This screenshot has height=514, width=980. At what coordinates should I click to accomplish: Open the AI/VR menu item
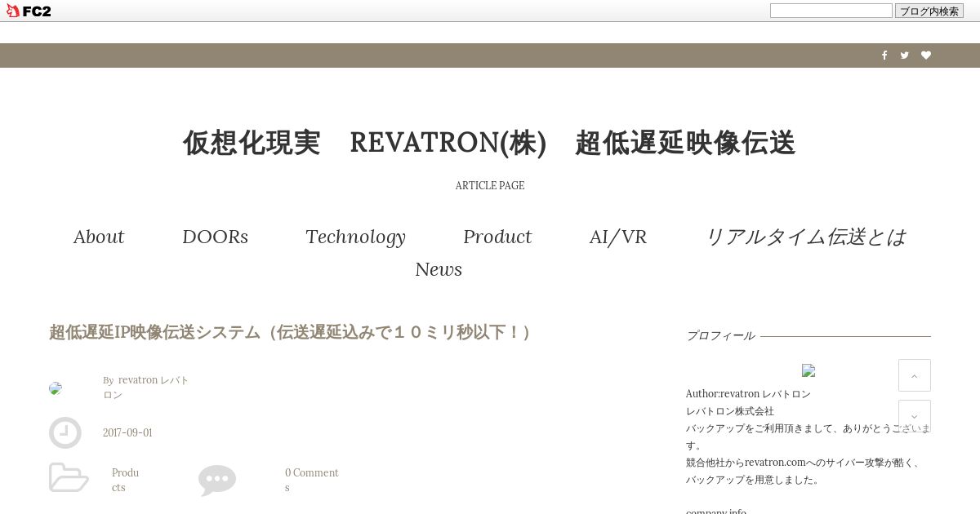(618, 237)
